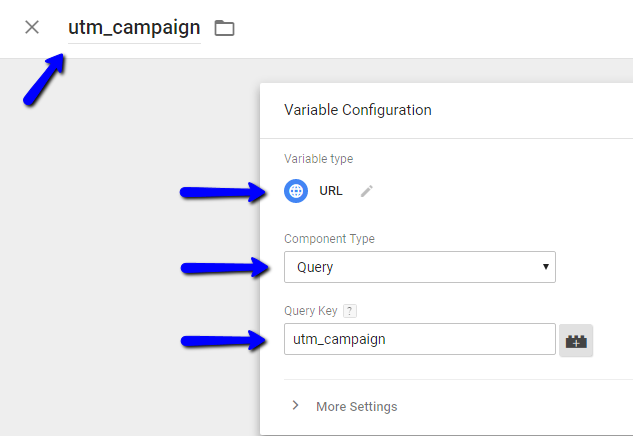
Task: Select the URL variable type text
Action: coord(330,191)
